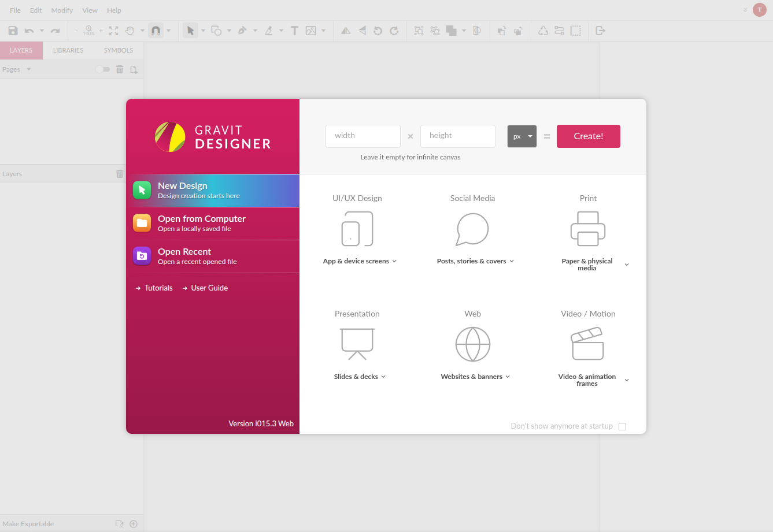773x532 pixels.
Task: Select the Pen tool icon
Action: coord(242,31)
